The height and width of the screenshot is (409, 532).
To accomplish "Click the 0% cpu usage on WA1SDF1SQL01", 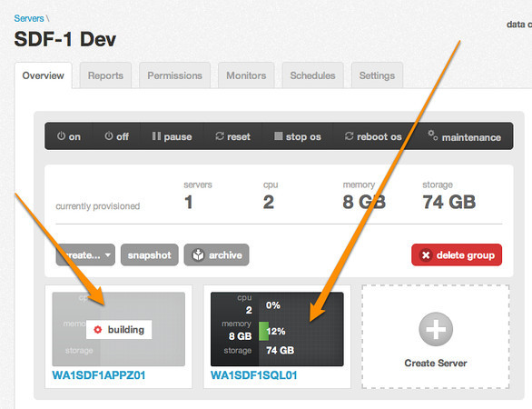I will point(272,305).
